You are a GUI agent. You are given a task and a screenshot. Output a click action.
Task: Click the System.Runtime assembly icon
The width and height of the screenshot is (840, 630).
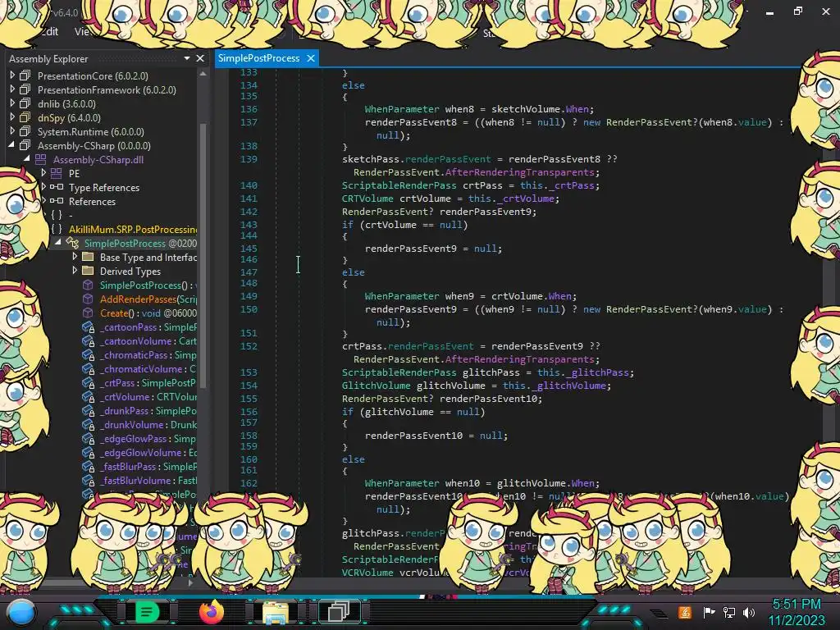[x=25, y=131]
